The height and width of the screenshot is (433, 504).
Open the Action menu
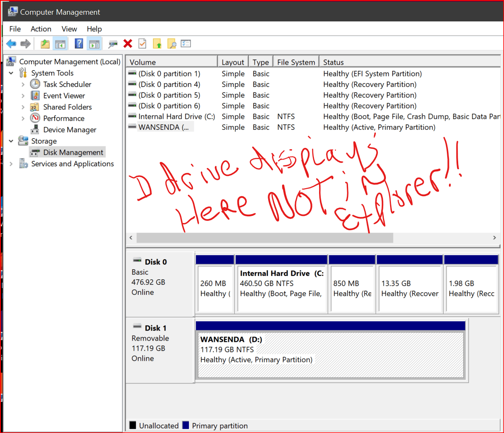click(41, 29)
